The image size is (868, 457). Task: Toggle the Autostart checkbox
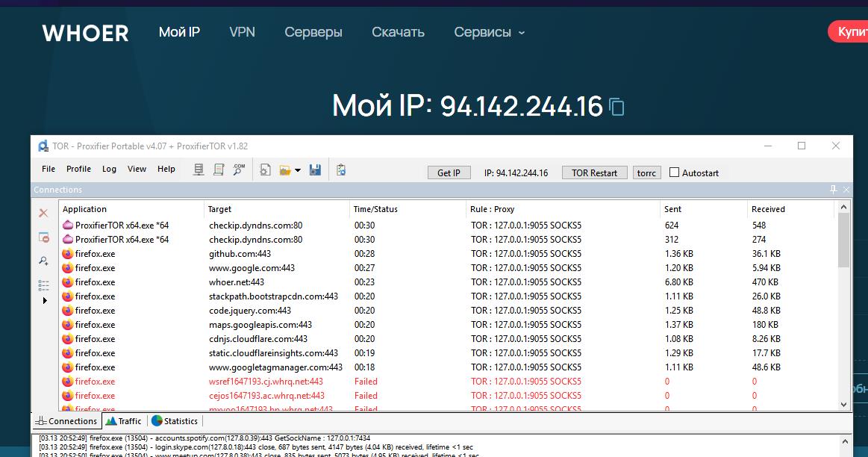click(x=674, y=172)
